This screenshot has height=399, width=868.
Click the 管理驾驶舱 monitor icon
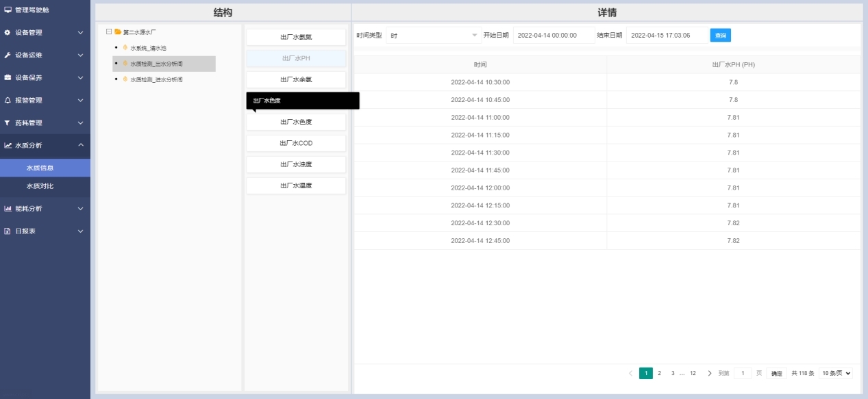[x=8, y=10]
